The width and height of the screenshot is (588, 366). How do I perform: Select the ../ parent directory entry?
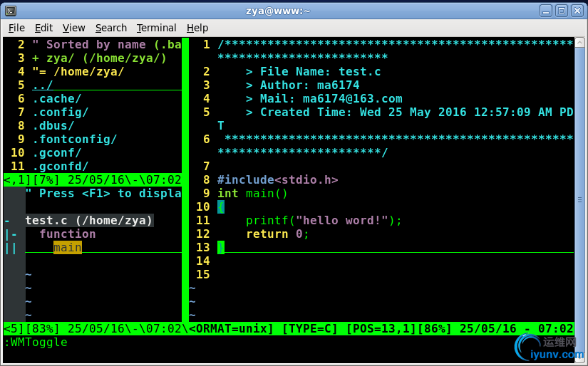click(42, 85)
